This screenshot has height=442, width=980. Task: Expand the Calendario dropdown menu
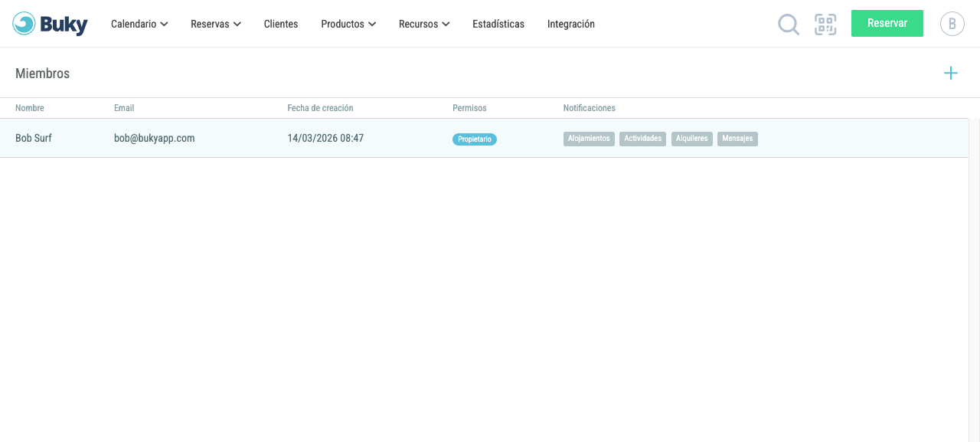coord(139,24)
